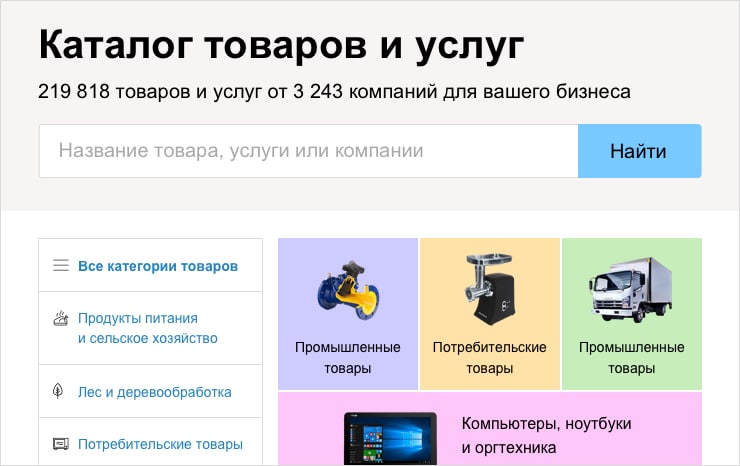Open Все категории товаров menu text
Viewport: 740px width, 466px height.
pyautogui.click(x=158, y=266)
